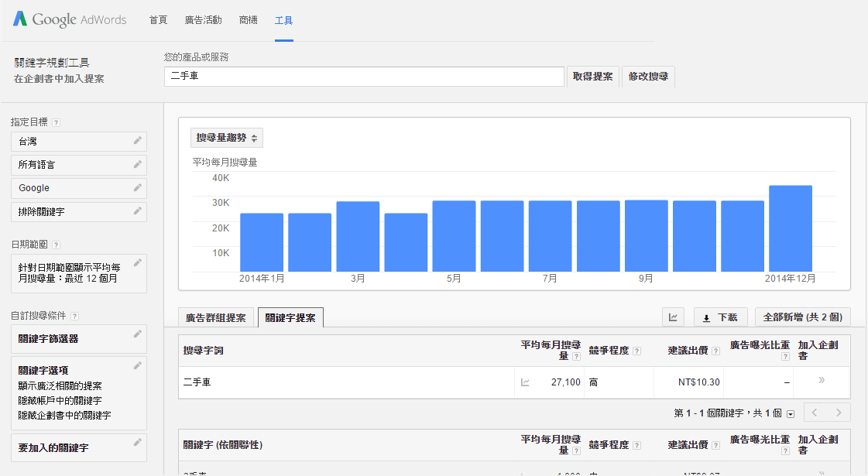The width and height of the screenshot is (868, 476).
Task: Go to the next page of keywords
Action: 839,413
